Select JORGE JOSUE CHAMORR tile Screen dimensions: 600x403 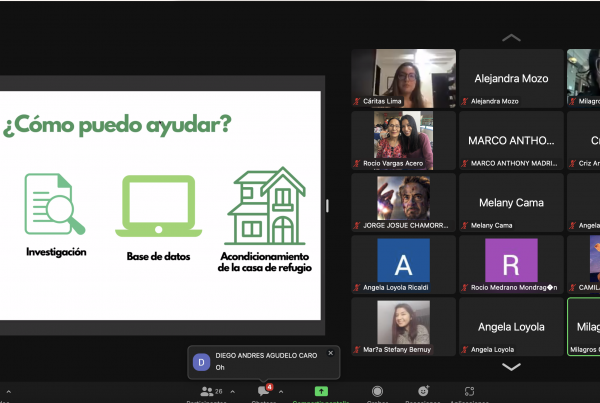tap(403, 202)
